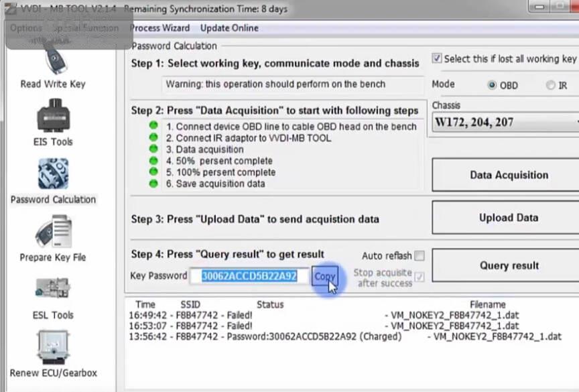Enable the lost all working key checkbox

[x=437, y=58]
